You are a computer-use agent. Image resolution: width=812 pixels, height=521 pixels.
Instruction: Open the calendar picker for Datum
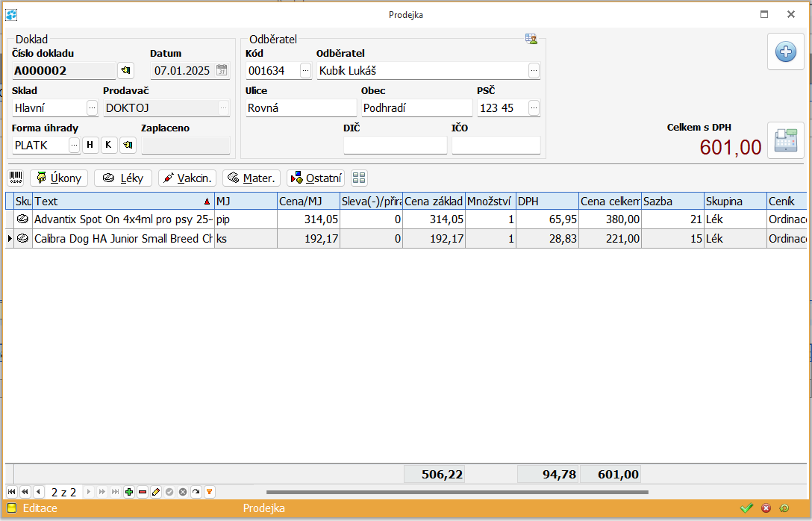click(222, 70)
